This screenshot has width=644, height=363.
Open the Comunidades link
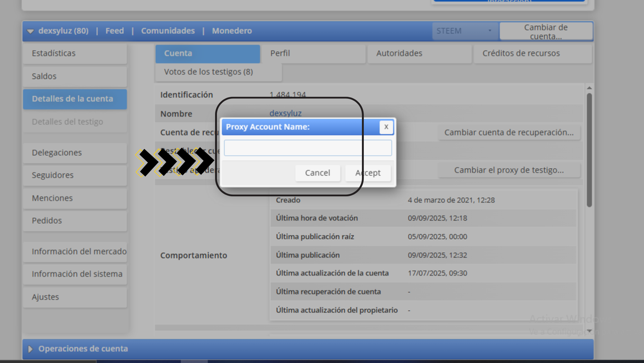click(x=168, y=31)
